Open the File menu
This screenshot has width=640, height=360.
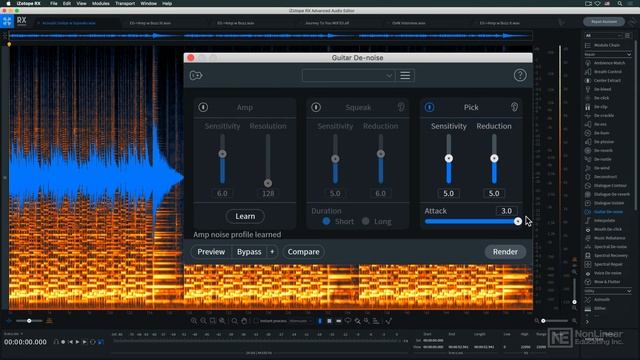click(53, 3)
